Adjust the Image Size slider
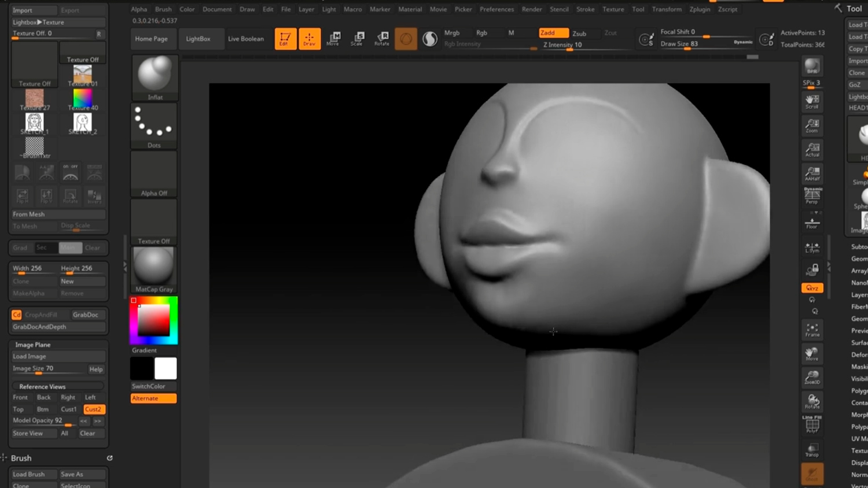This screenshot has height=488, width=868. pos(49,369)
